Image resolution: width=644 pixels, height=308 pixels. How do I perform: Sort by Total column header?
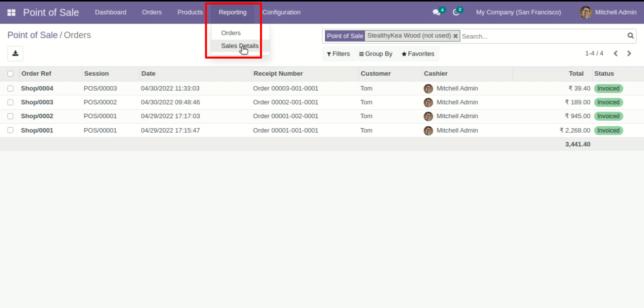(552, 74)
